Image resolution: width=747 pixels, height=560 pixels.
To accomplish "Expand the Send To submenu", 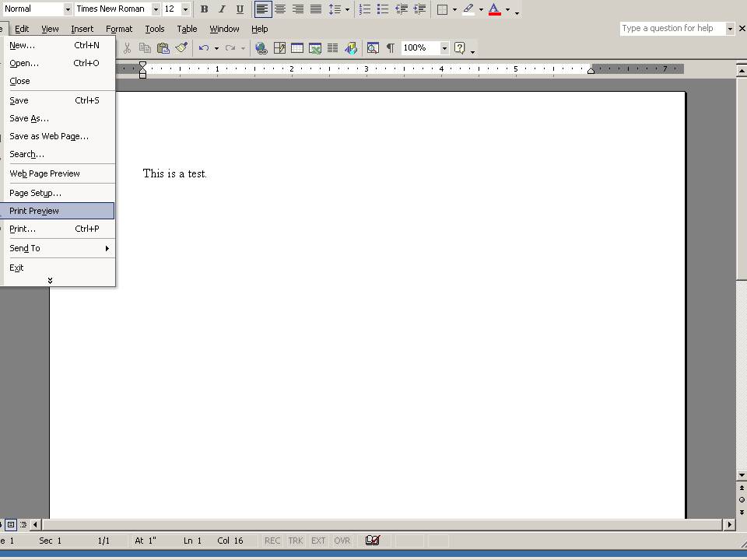I will point(57,248).
